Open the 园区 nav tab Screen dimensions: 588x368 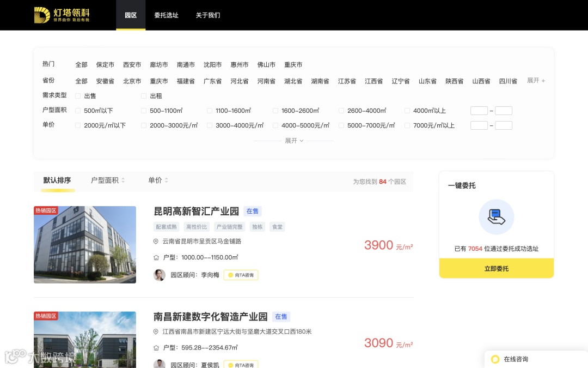click(131, 15)
